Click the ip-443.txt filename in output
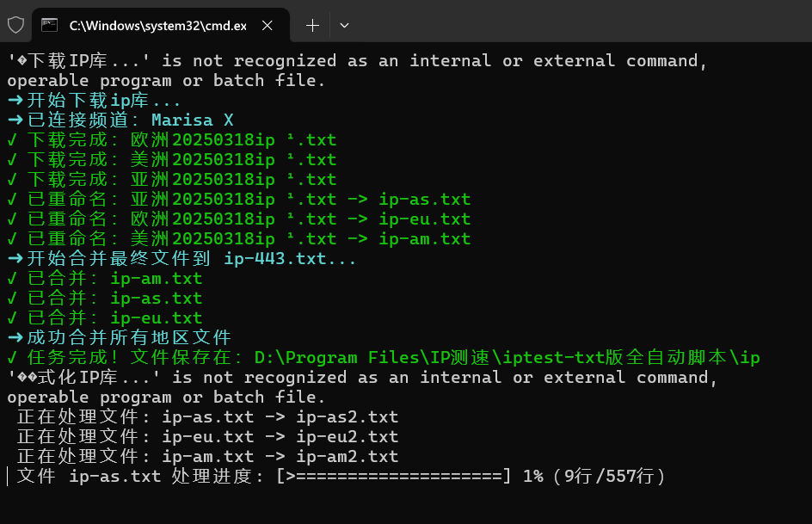Viewport: 812px width, 524px height. click(275, 258)
